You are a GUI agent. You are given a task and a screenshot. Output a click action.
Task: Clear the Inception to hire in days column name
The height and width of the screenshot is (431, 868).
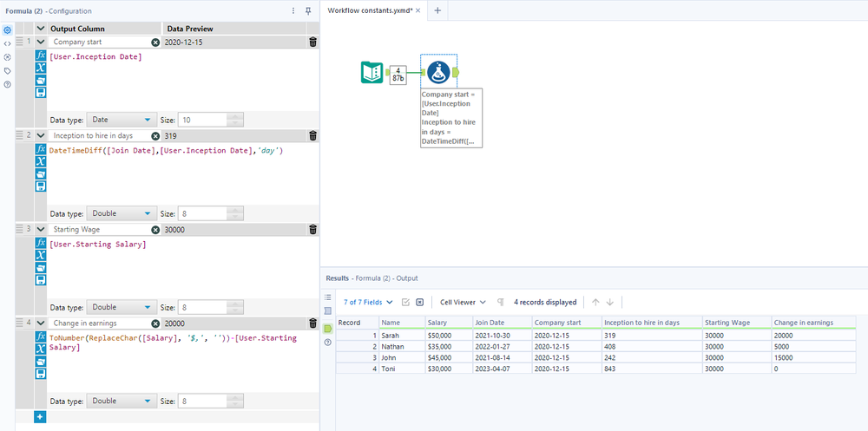coord(155,136)
